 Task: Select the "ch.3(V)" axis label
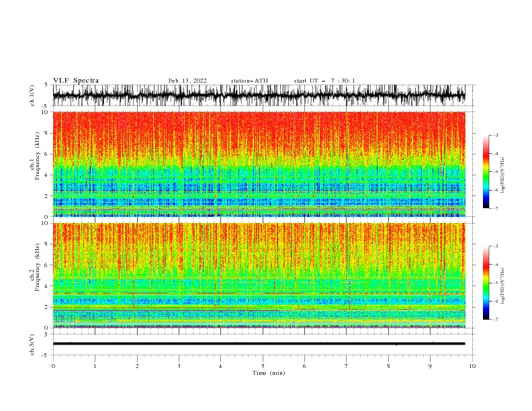tap(32, 345)
